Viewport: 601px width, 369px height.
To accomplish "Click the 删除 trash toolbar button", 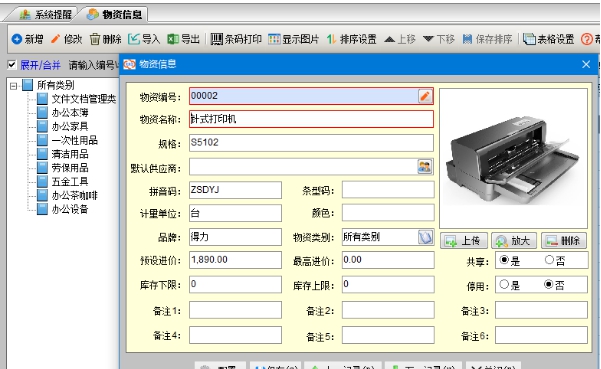I will click(x=105, y=39).
